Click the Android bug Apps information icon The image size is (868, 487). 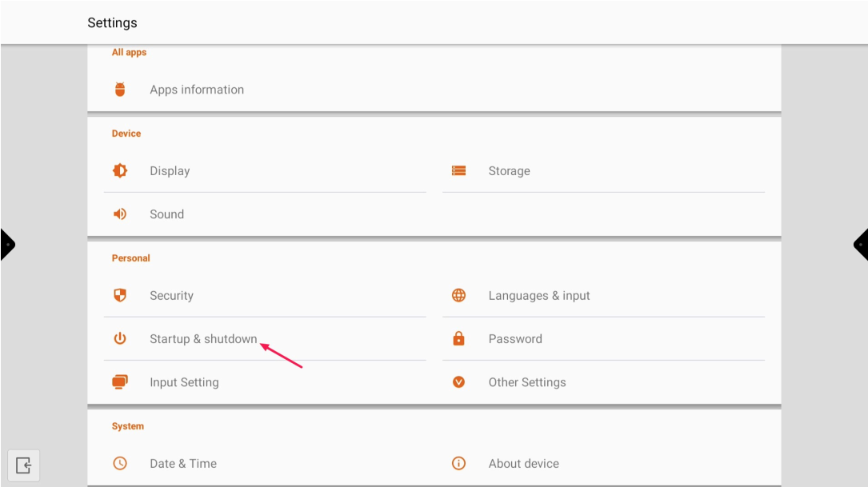[120, 90]
